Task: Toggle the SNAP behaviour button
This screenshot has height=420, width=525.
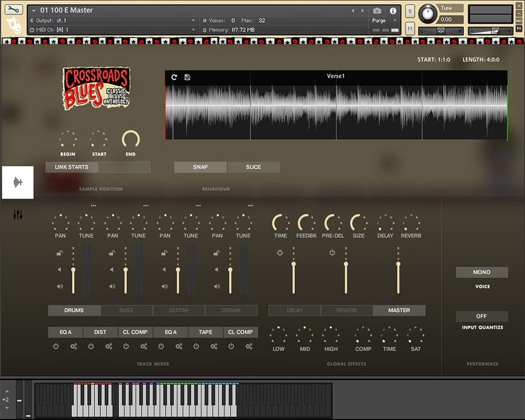Action: coord(200,167)
